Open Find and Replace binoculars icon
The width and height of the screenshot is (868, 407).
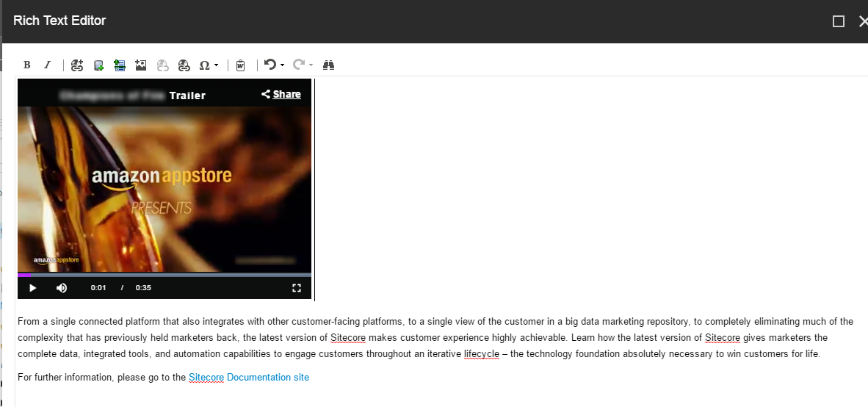point(329,65)
